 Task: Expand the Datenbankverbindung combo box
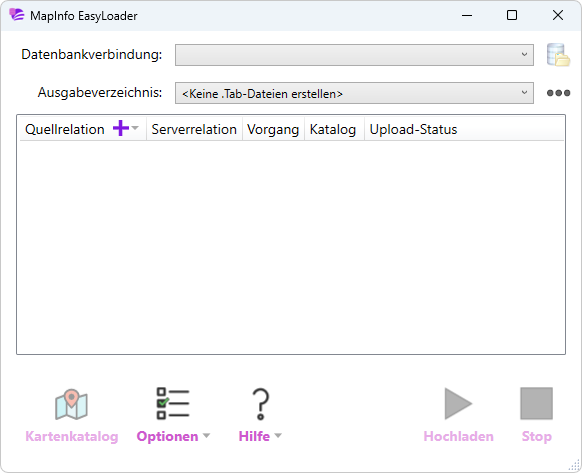click(x=354, y=55)
